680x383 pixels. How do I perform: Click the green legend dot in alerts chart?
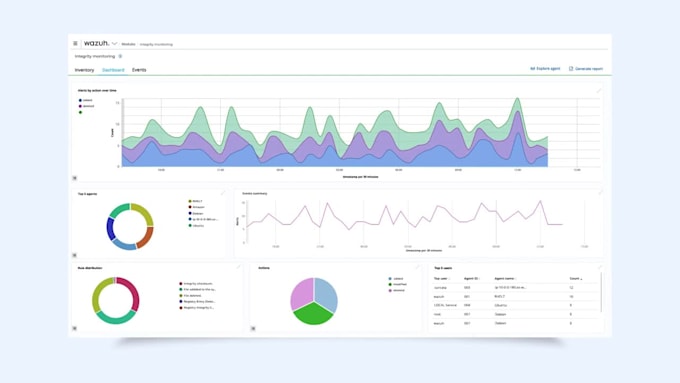pyautogui.click(x=80, y=112)
